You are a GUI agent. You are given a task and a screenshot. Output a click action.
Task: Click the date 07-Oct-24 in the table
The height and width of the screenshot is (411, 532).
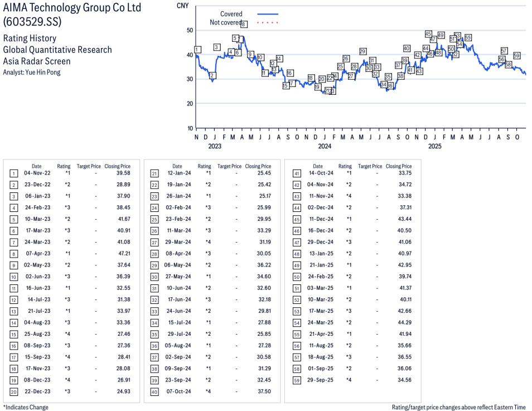pos(181,391)
